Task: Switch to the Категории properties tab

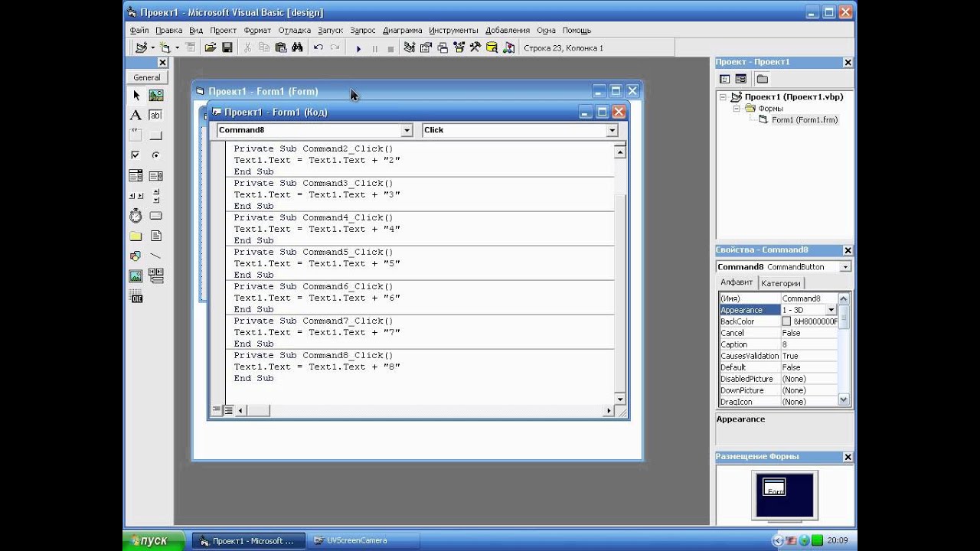Action: click(780, 283)
